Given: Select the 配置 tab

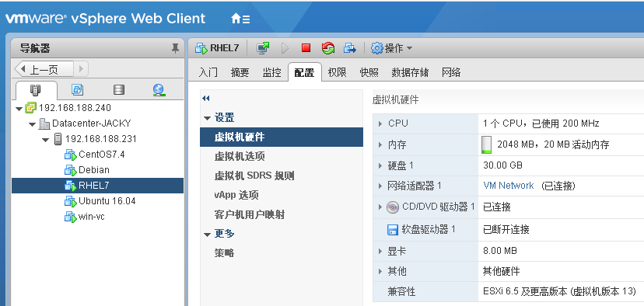Looking at the screenshot, I should click(x=304, y=72).
